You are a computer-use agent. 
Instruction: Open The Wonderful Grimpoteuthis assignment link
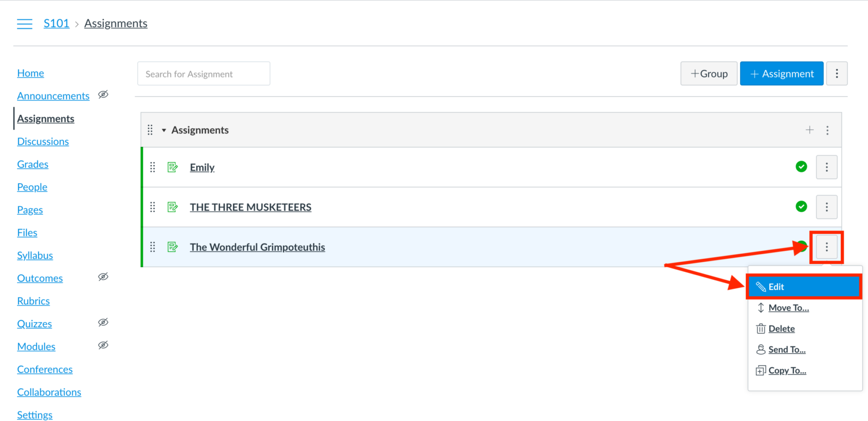click(257, 247)
